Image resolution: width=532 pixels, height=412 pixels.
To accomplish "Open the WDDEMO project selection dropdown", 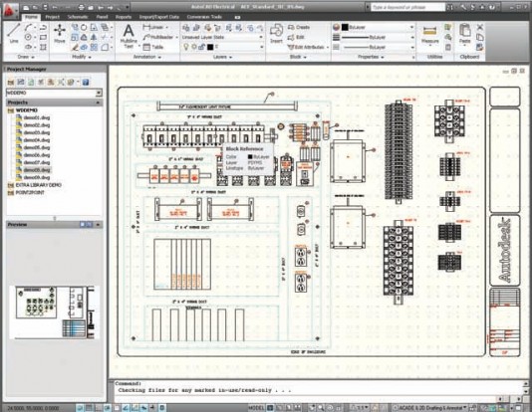I will pyautogui.click(x=54, y=93).
